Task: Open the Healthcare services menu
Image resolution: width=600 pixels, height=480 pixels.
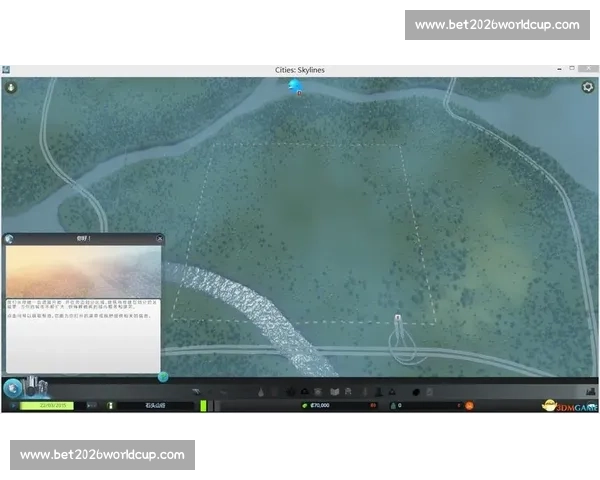Action: pos(290,392)
